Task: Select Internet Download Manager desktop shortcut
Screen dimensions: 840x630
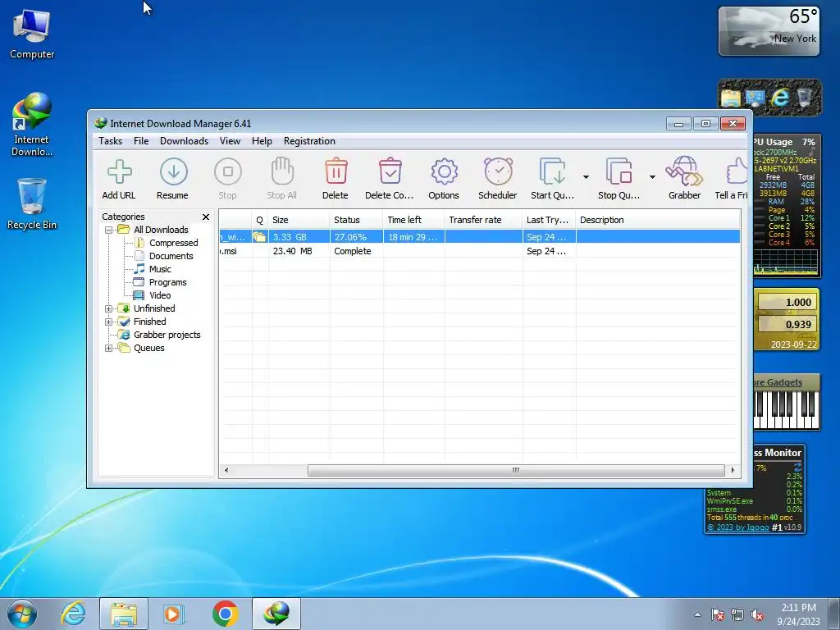Action: click(x=32, y=125)
